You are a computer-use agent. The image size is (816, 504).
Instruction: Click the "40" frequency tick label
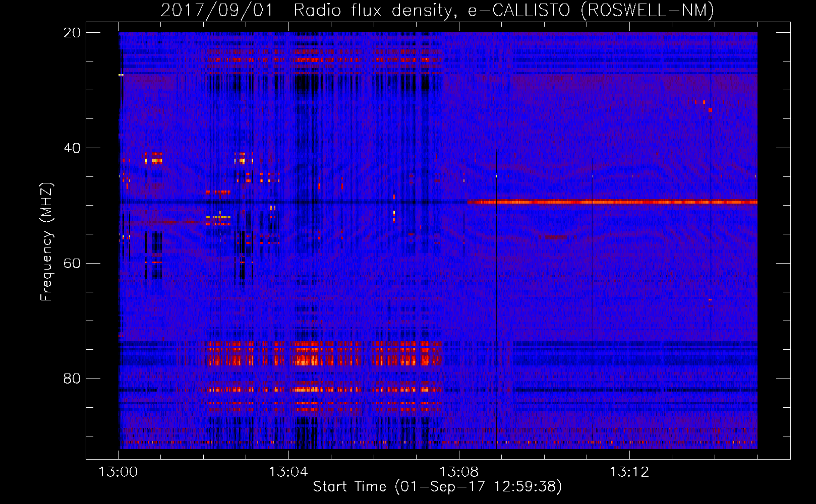pyautogui.click(x=72, y=148)
